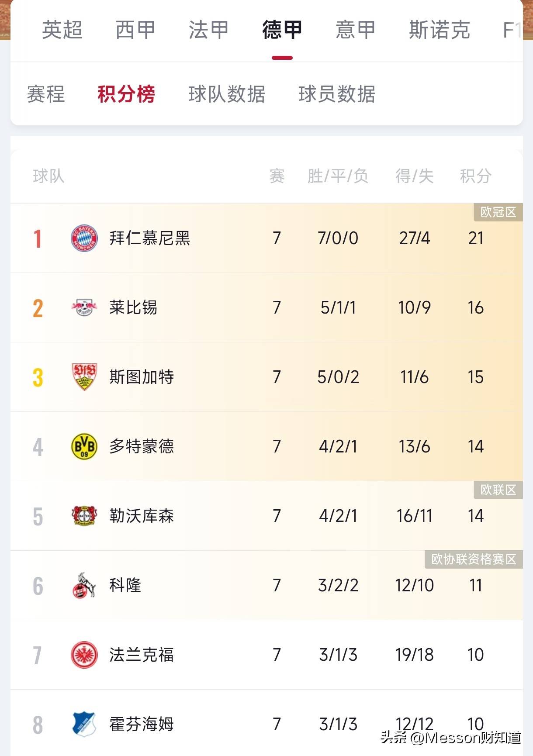
Task: Click the Bayern Munich club logo
Action: [84, 238]
